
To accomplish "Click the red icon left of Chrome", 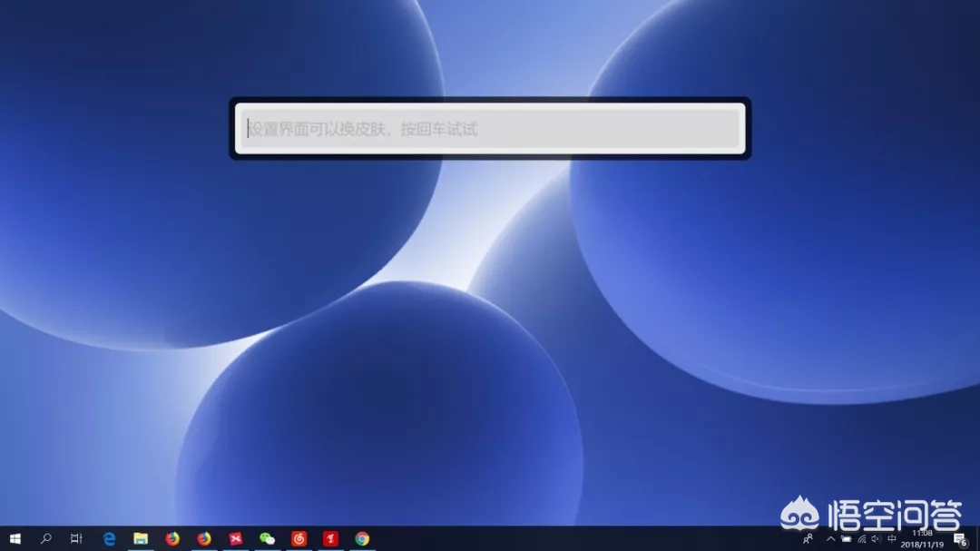I will 330,538.
